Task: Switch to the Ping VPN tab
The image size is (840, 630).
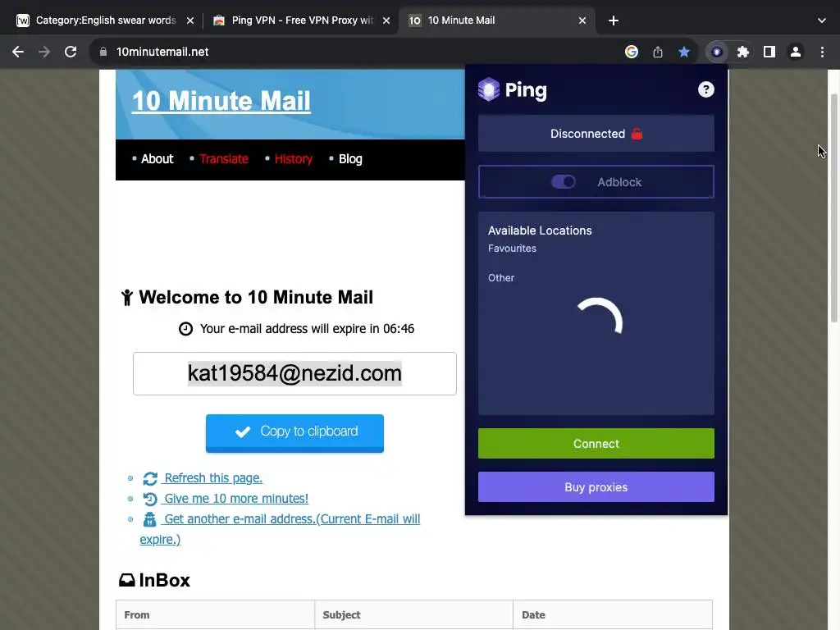Action: tap(301, 21)
